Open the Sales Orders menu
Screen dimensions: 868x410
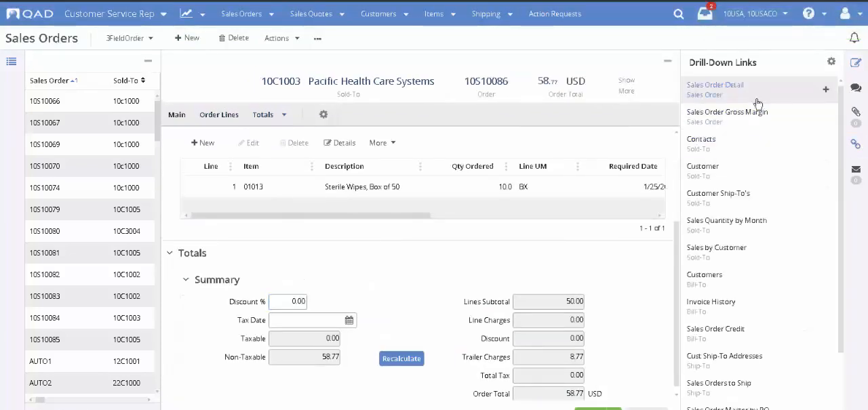(248, 14)
